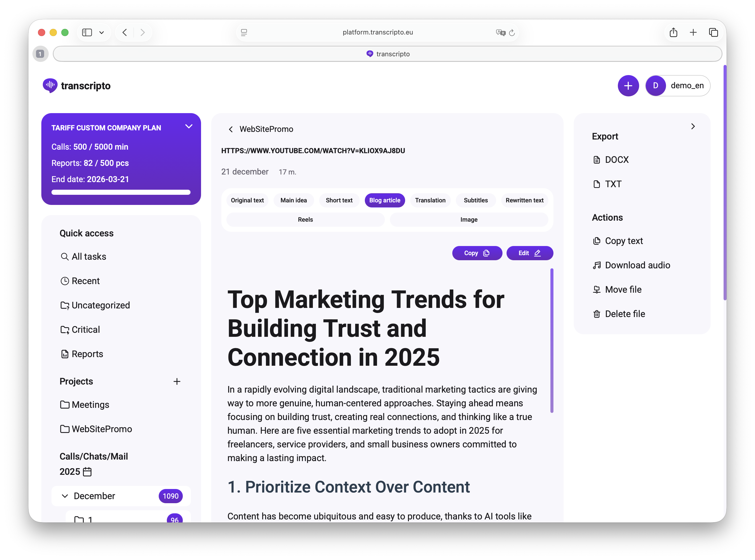Click the purple plus new task button
Viewport: 755px width, 560px height.
coord(628,86)
